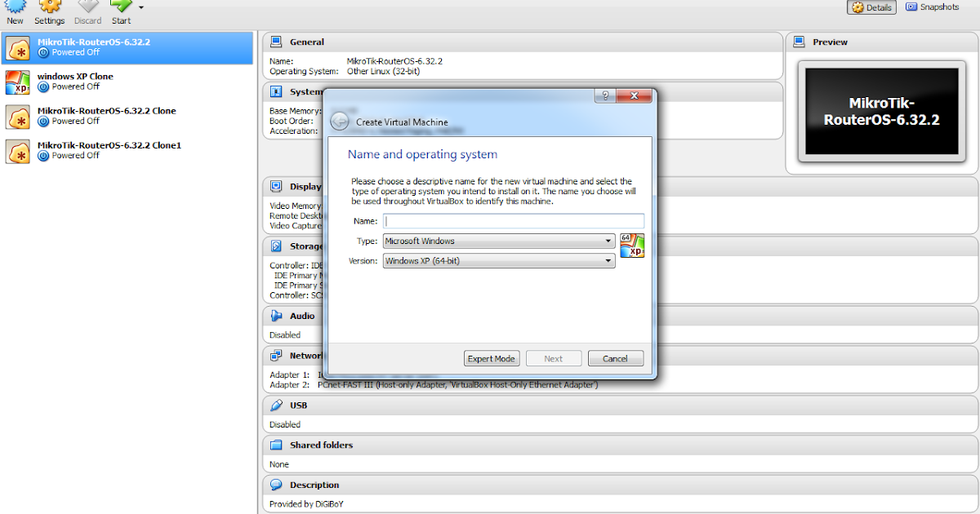Open the Start button dropdown arrow

[x=141, y=7]
